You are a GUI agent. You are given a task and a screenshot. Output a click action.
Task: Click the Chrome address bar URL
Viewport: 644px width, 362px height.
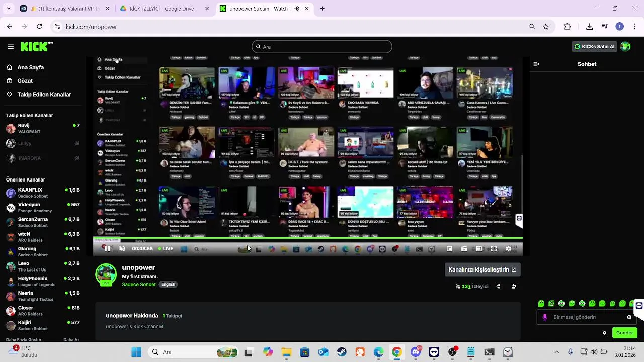click(x=91, y=27)
